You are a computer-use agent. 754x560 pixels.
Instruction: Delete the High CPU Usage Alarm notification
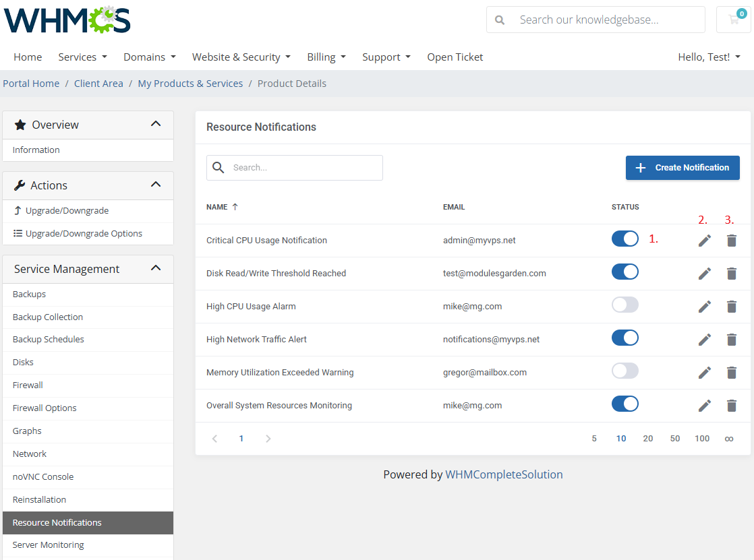tap(731, 307)
